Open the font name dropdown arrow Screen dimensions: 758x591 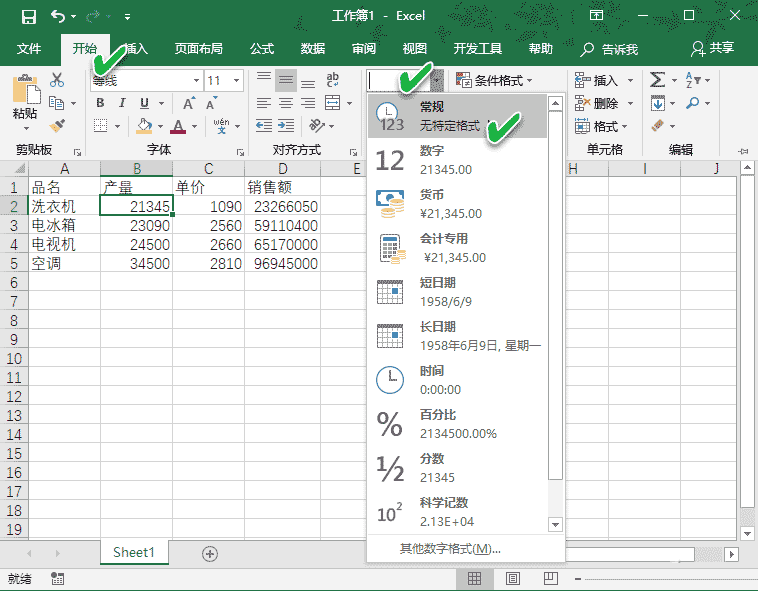coord(196,80)
